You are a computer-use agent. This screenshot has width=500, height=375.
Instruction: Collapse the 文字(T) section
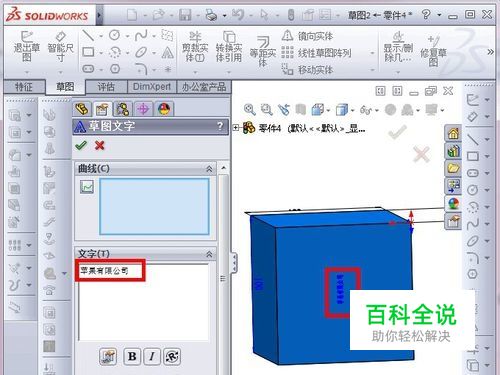[x=209, y=255]
